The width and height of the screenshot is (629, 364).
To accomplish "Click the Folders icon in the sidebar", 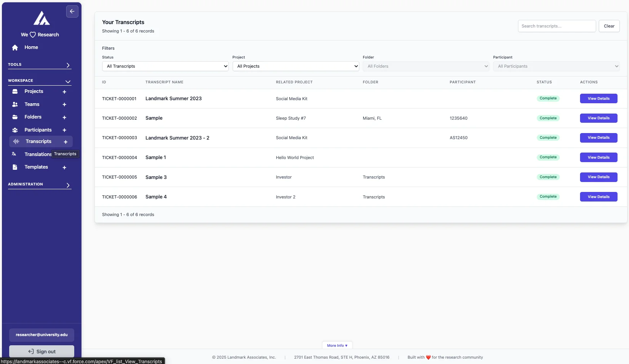I will click(x=15, y=117).
